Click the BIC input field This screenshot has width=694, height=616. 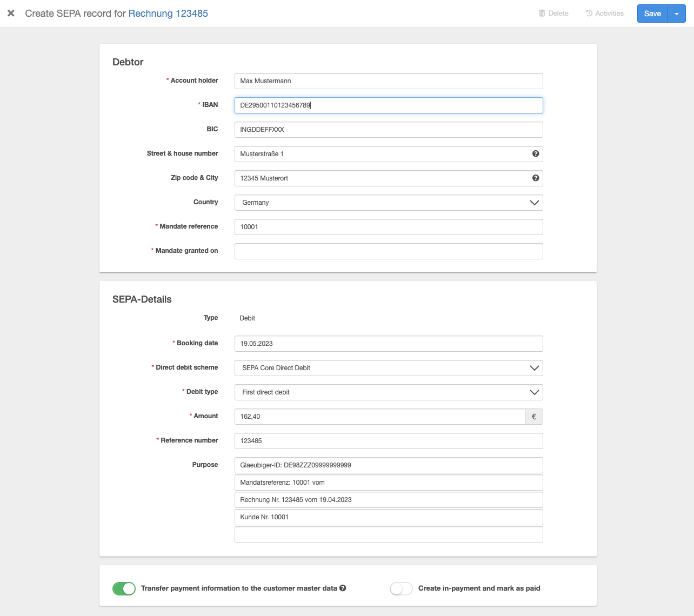pos(389,130)
